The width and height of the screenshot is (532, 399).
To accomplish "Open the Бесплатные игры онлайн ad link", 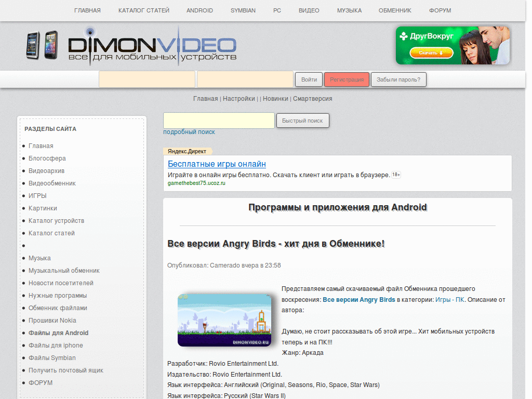I will 217,164.
